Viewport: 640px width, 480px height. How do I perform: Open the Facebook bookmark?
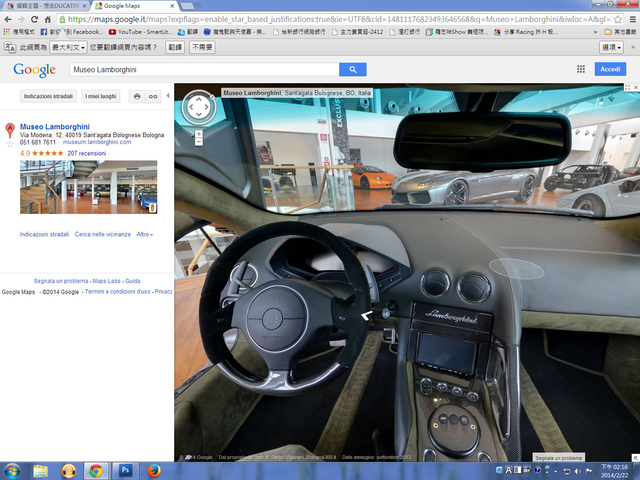[71, 31]
